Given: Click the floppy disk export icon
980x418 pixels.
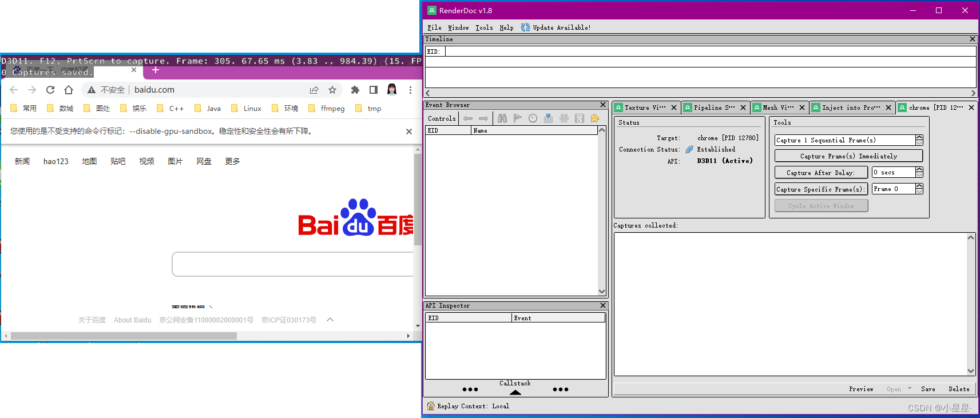Looking at the screenshot, I should (580, 118).
